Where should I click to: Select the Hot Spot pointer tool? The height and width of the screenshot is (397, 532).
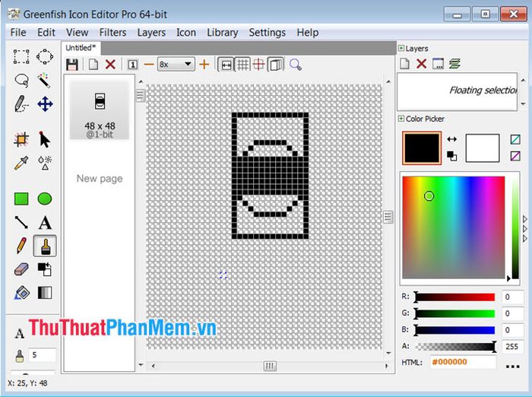click(44, 139)
